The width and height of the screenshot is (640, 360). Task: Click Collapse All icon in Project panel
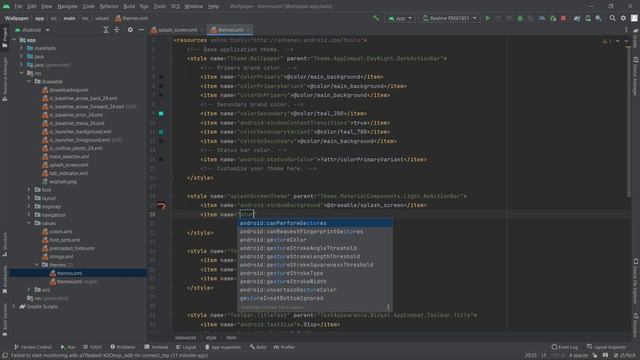(117, 30)
